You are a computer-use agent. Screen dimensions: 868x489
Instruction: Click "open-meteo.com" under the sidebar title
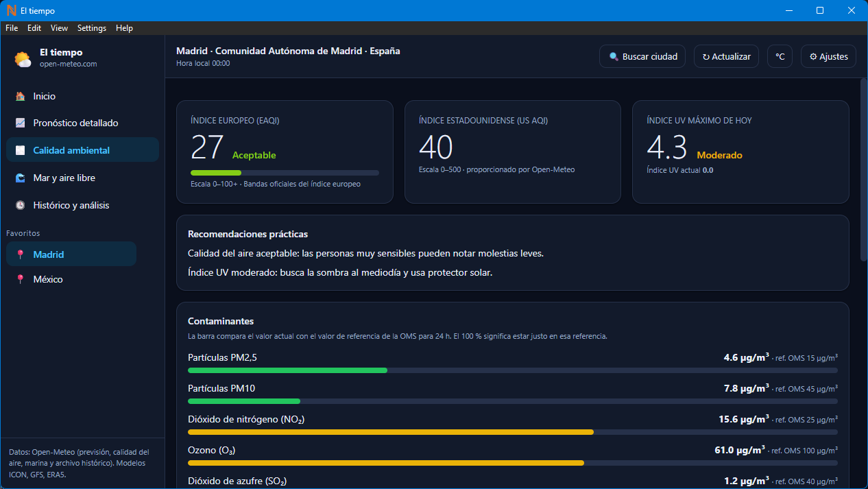pos(69,64)
